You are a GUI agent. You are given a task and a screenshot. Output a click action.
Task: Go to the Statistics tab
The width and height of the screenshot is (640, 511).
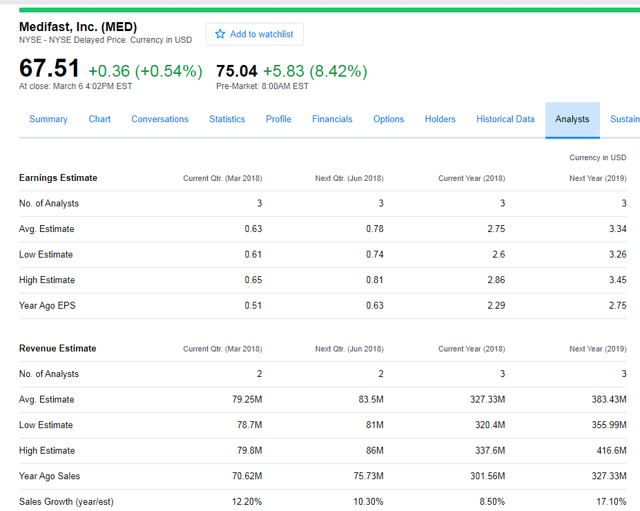pos(227,119)
